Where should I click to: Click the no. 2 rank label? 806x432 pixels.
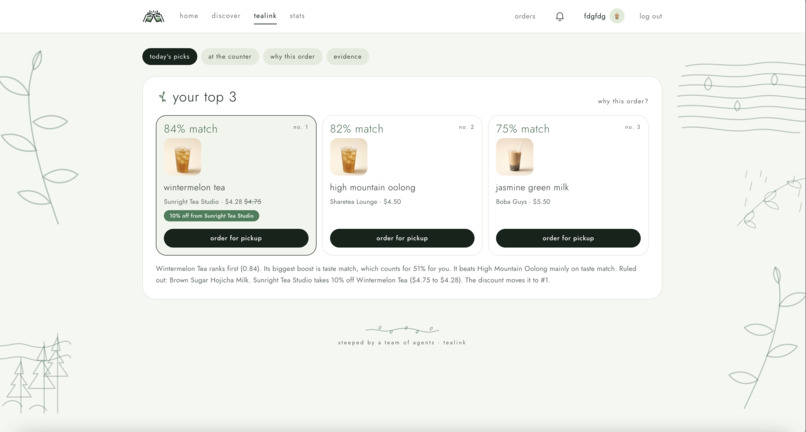[467, 127]
